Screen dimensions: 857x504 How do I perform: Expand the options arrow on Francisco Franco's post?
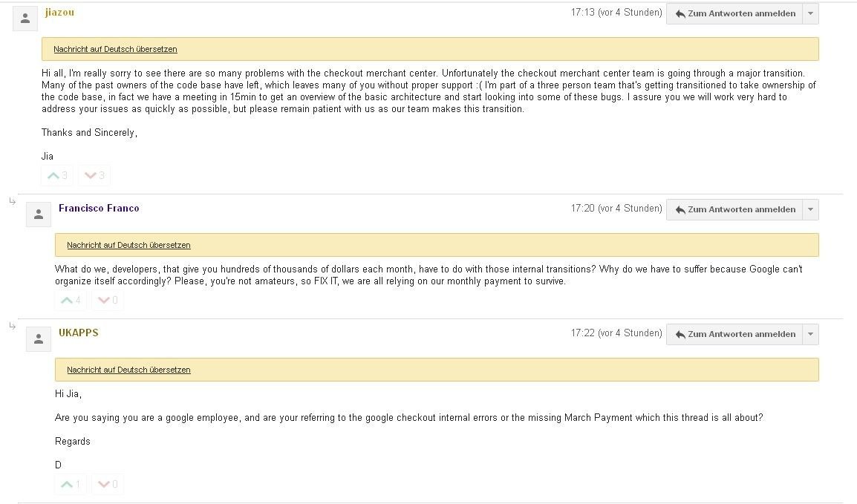(810, 209)
